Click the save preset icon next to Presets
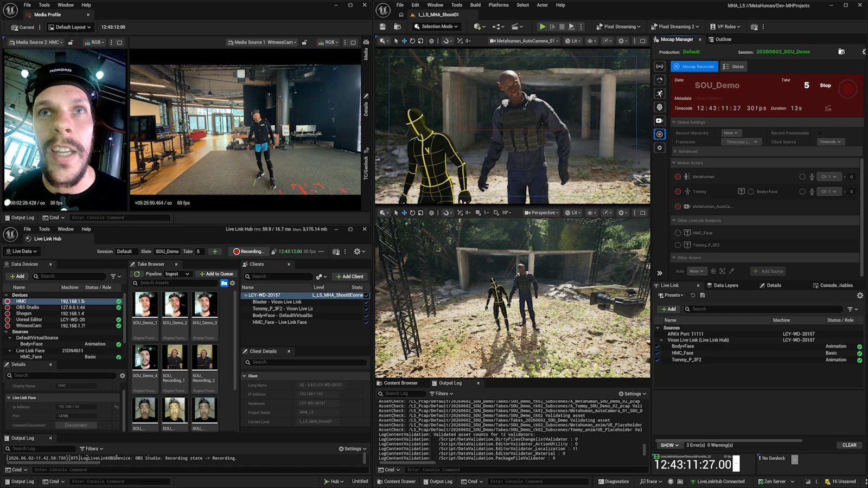 click(x=703, y=296)
